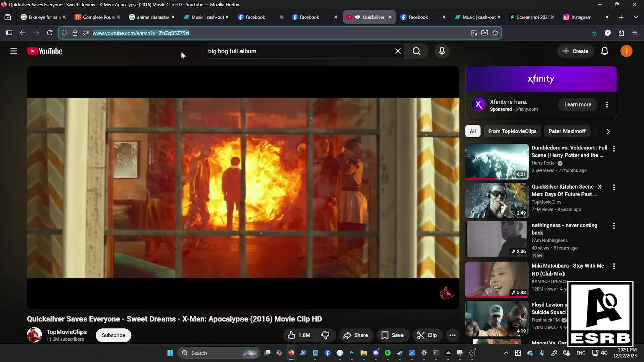Open options for nøthingness video
The width and height of the screenshot is (644, 362).
(614, 226)
